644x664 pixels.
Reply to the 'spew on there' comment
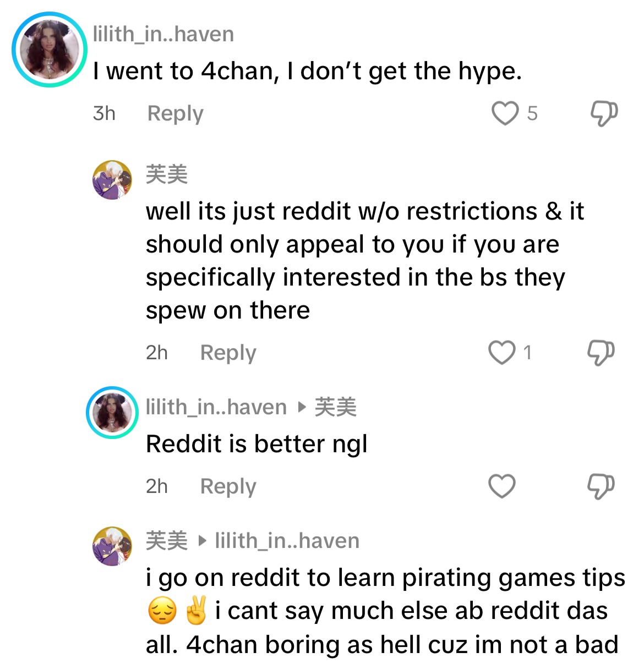[228, 353]
